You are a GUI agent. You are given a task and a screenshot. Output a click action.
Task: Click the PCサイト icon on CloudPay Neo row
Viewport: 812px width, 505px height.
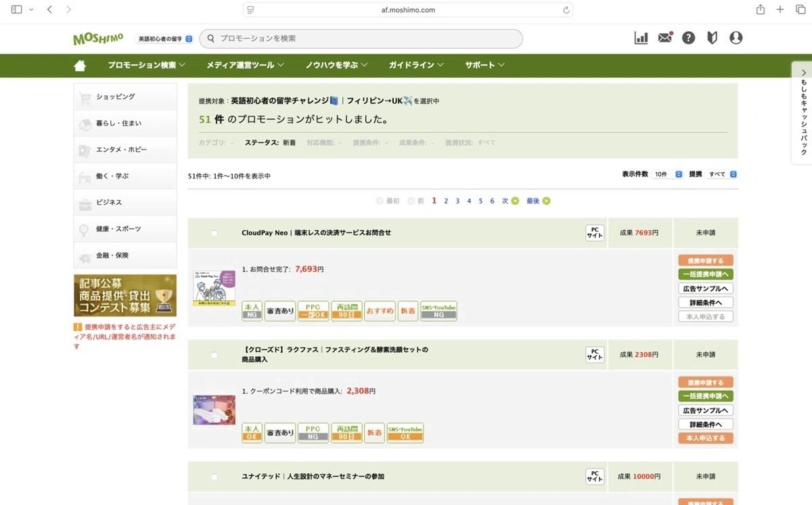tap(594, 233)
